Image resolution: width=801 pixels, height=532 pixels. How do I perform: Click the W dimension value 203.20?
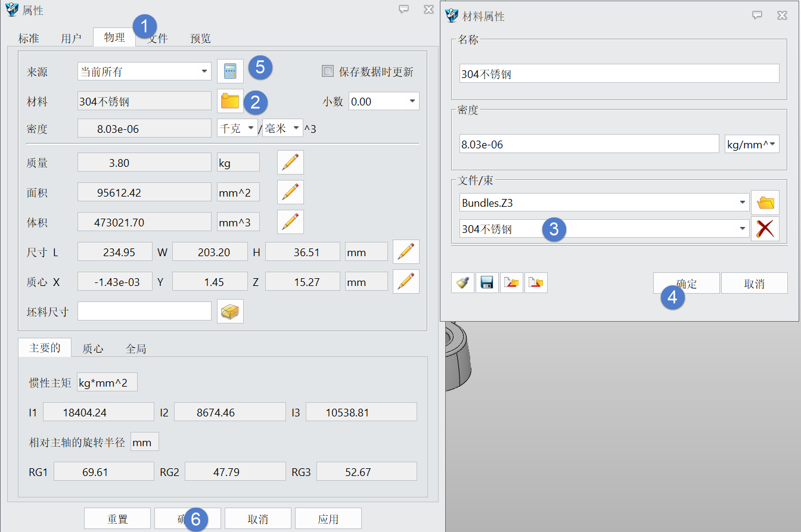tap(210, 251)
